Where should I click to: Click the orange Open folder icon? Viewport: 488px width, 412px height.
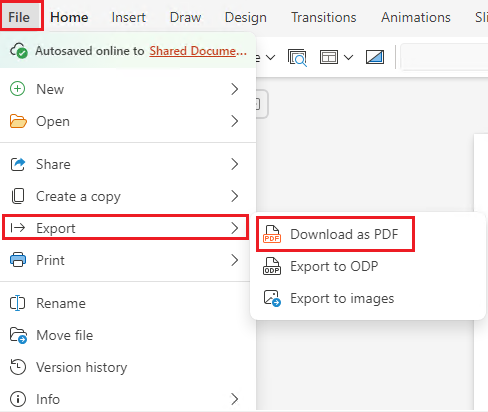click(18, 121)
